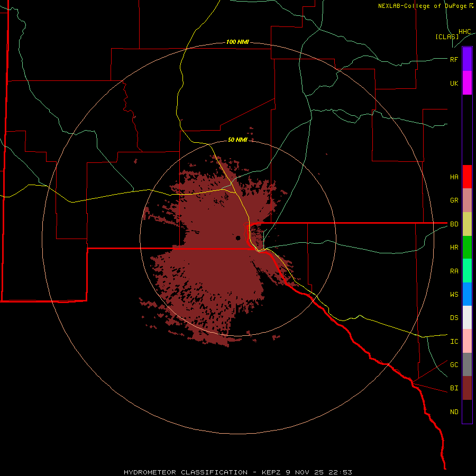Click the 'WS' legend label
Screen dimensions: 476x476
point(454,294)
